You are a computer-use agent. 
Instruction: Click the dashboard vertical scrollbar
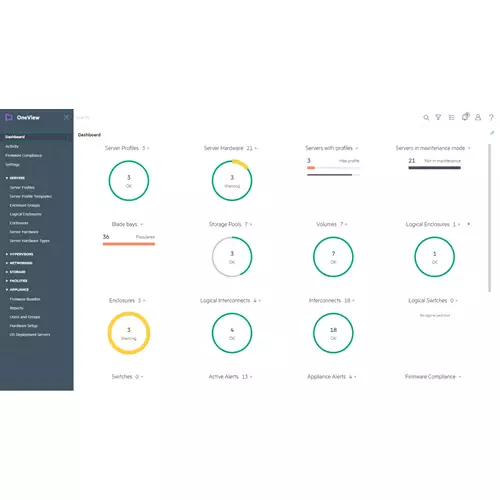pyautogui.click(x=489, y=218)
